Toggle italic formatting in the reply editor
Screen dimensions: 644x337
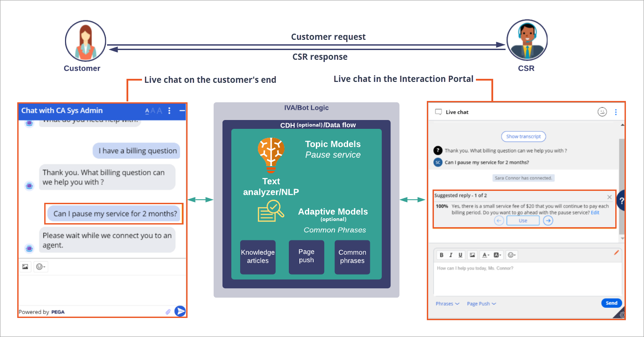pyautogui.click(x=451, y=255)
